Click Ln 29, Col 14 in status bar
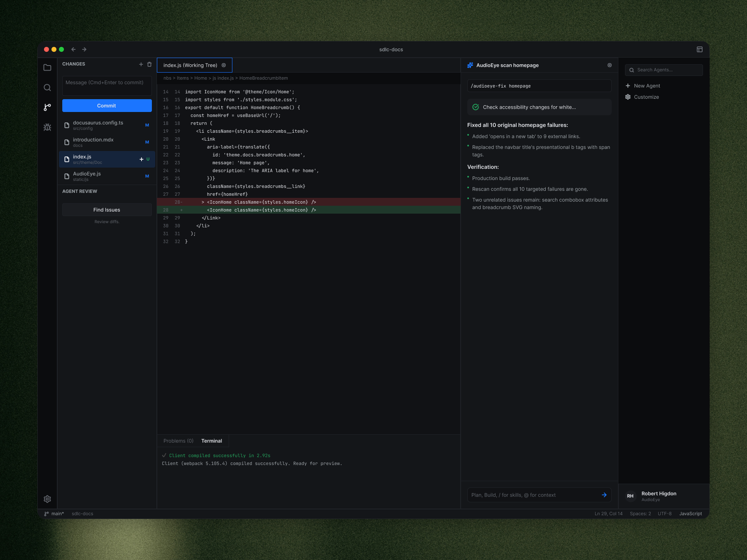Screen dimensions: 747x560 [608, 514]
